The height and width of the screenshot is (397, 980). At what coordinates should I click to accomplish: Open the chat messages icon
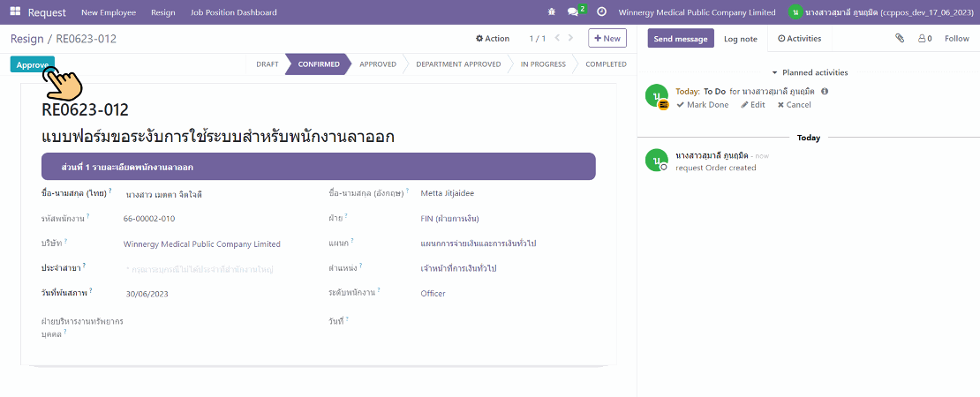[x=574, y=12]
